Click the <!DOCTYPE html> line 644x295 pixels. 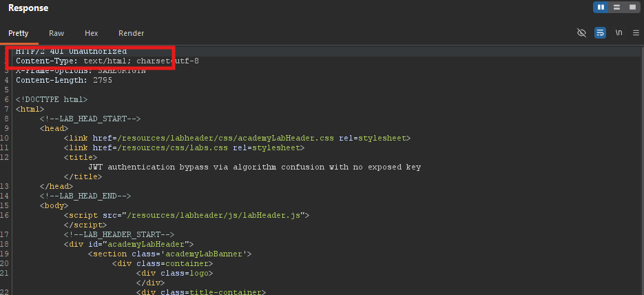tap(52, 99)
